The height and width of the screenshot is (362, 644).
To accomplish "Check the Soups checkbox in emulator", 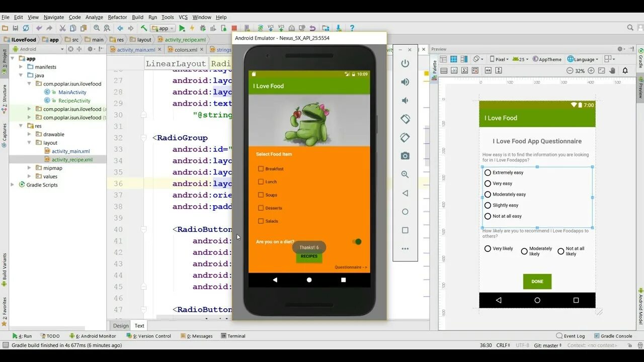I will click(261, 195).
